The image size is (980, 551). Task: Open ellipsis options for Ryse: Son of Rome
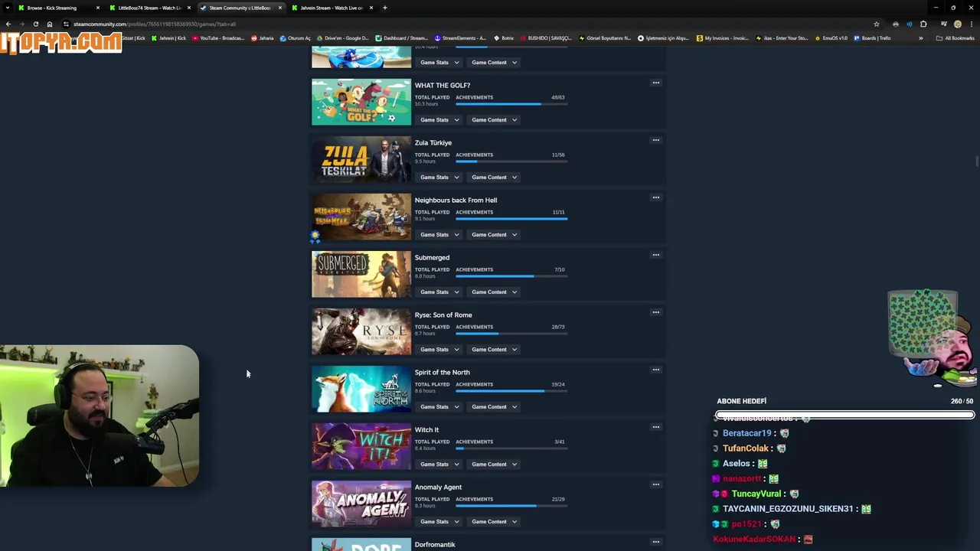655,312
